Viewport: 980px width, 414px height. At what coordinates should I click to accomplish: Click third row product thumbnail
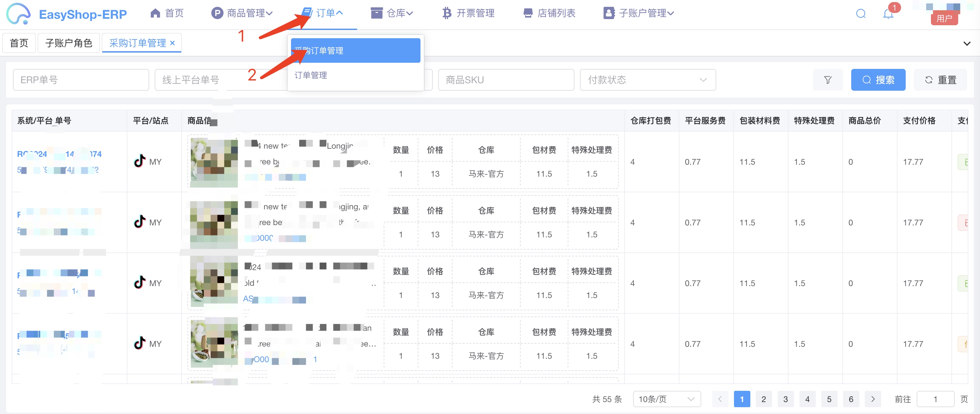214,283
